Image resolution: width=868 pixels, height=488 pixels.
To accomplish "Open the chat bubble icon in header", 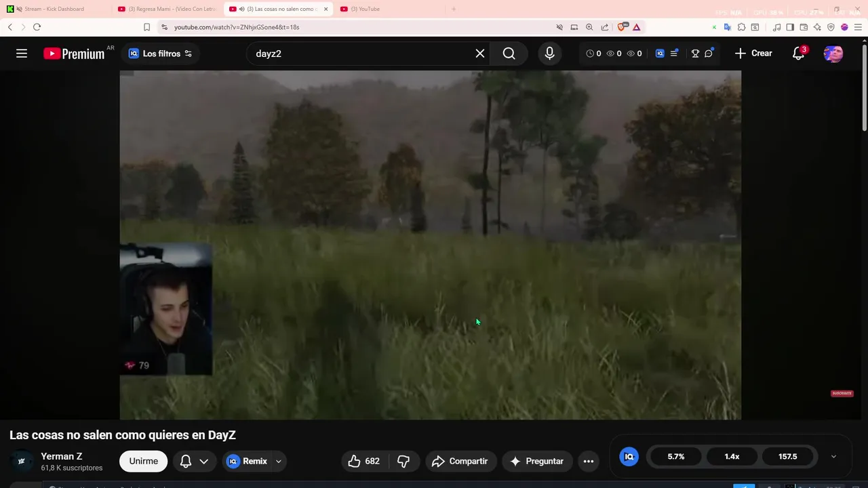I will click(709, 54).
